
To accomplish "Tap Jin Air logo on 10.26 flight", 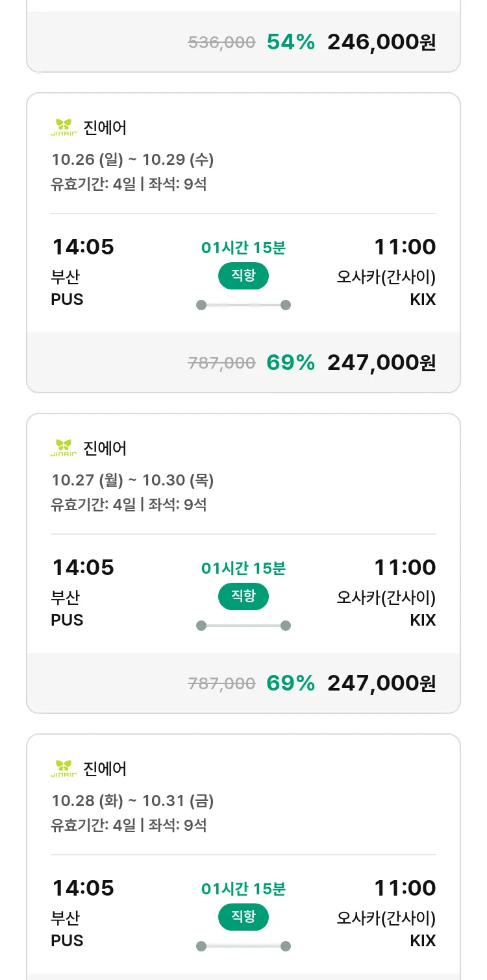I will (x=64, y=127).
